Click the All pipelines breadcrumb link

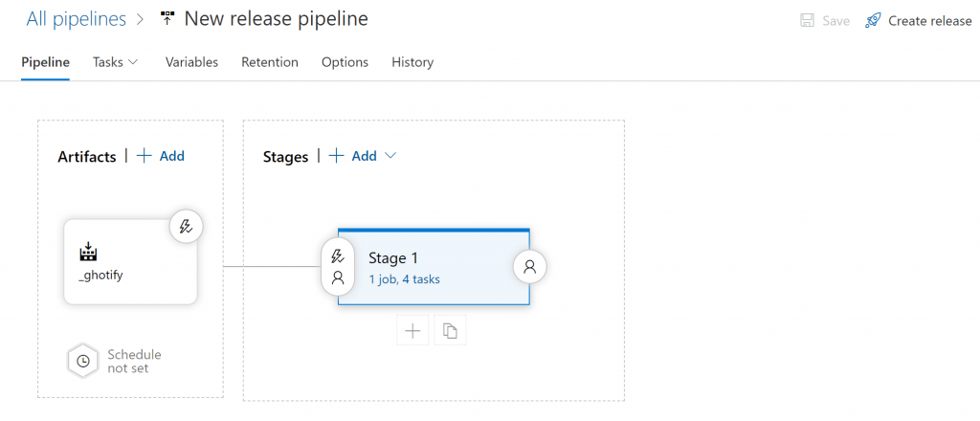tap(77, 19)
